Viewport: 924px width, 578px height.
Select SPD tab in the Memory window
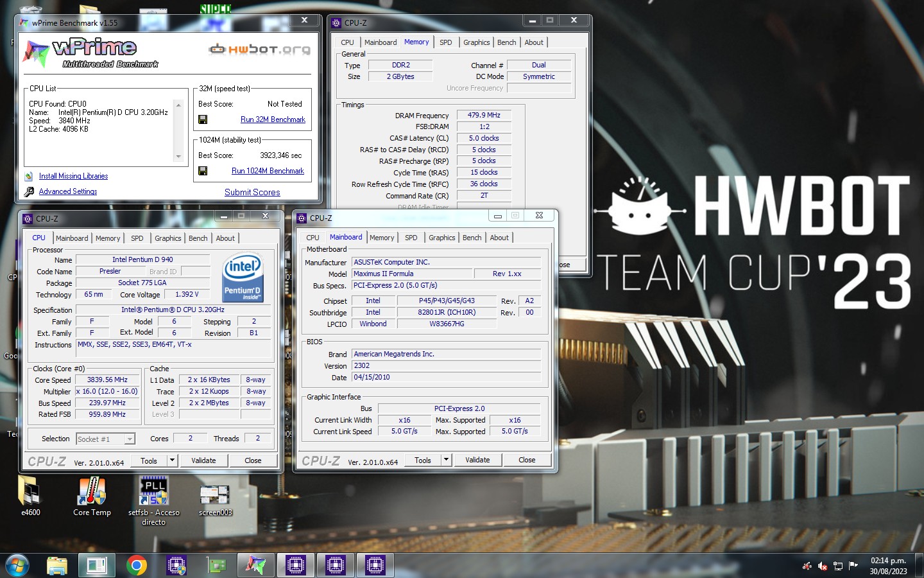[445, 42]
